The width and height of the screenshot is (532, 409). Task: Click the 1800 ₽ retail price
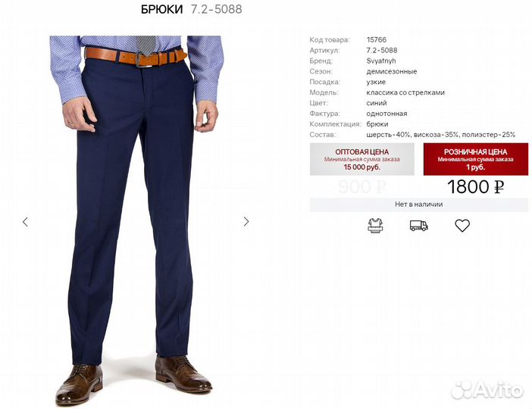(475, 187)
